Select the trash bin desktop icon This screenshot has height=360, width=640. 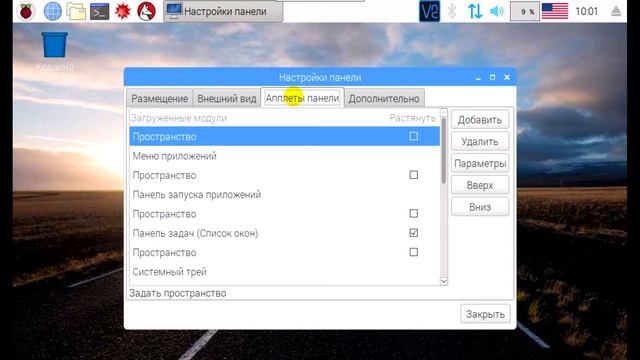tap(55, 45)
